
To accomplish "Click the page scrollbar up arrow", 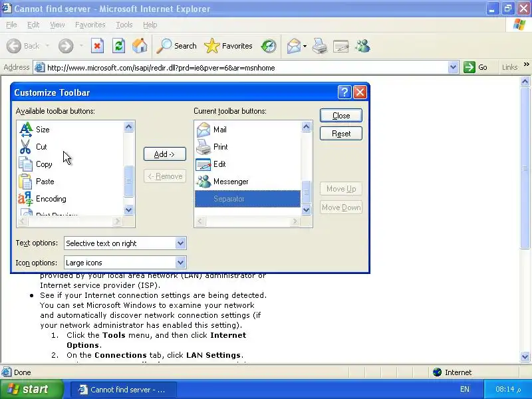I will pos(525,81).
